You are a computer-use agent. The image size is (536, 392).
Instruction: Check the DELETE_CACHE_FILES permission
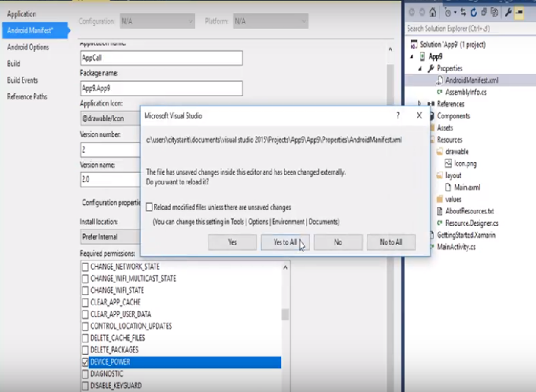[85, 338]
